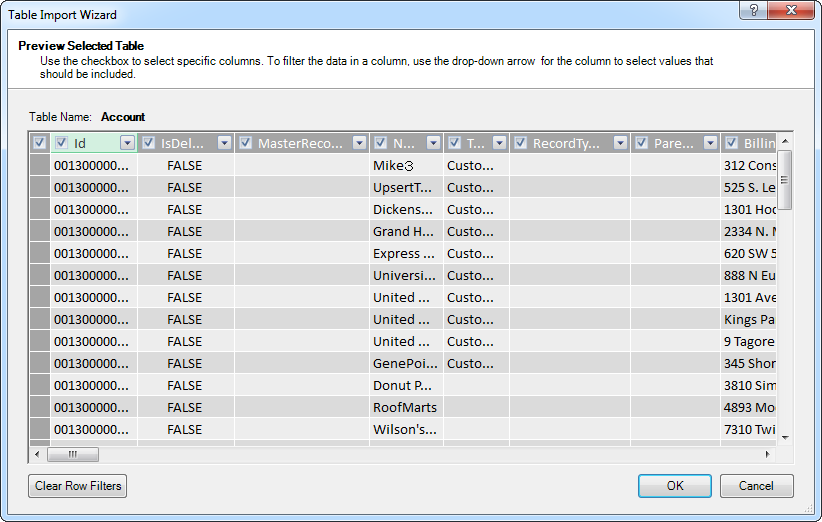Click the vertical scrollbar down arrow

pyautogui.click(x=785, y=437)
